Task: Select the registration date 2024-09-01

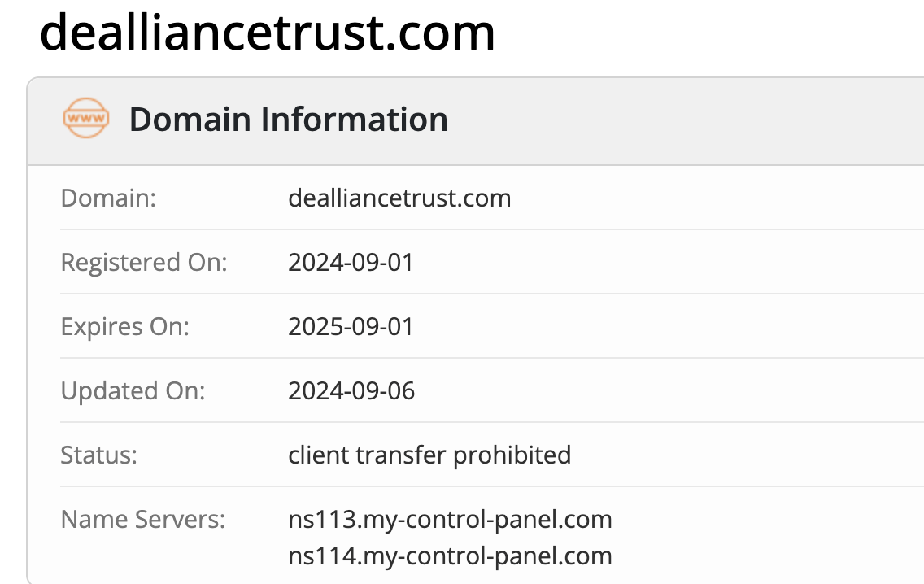Action: tap(351, 263)
